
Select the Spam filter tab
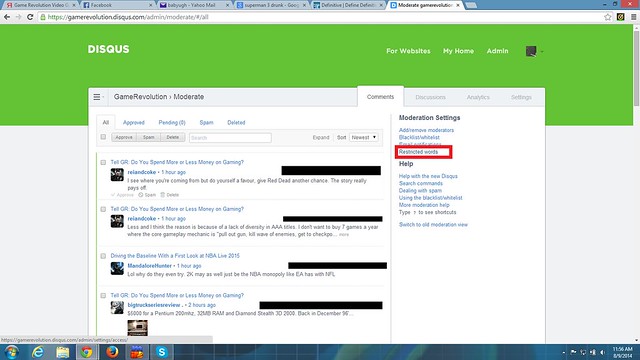(x=207, y=122)
